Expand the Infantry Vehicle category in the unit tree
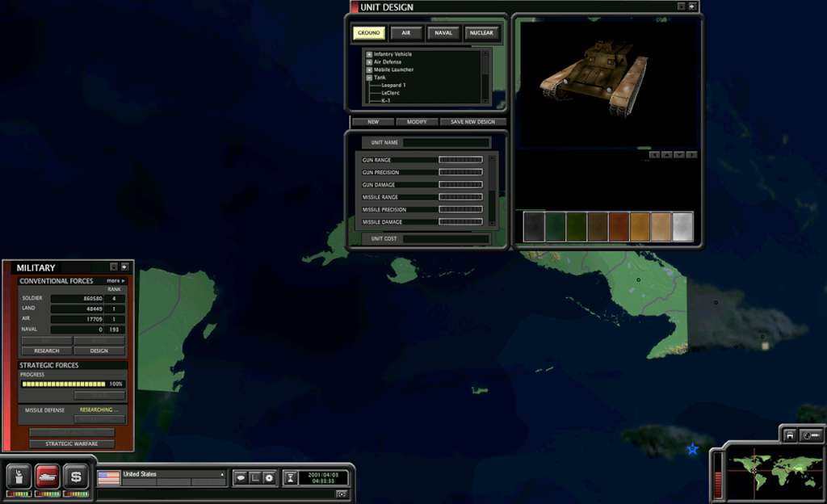827x504 pixels. pyautogui.click(x=371, y=54)
